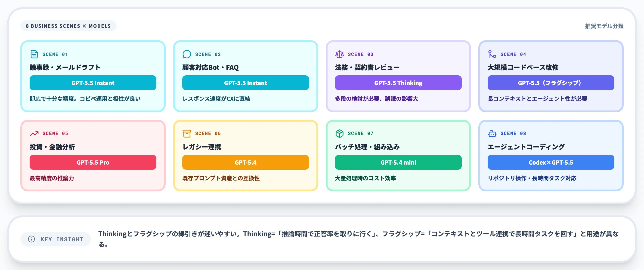Select GPT-5.5 Instant button under 顧客対応Bot・FAQ
This screenshot has height=270, width=644.
click(x=245, y=83)
